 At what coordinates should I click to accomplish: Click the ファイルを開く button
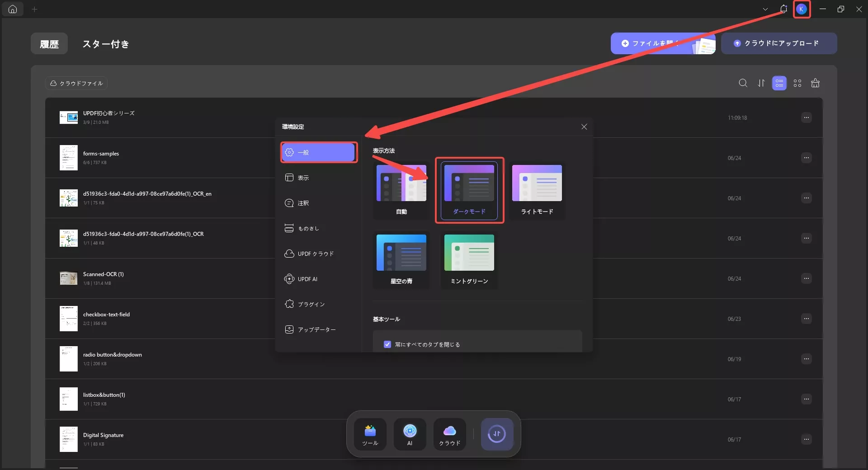coord(663,43)
